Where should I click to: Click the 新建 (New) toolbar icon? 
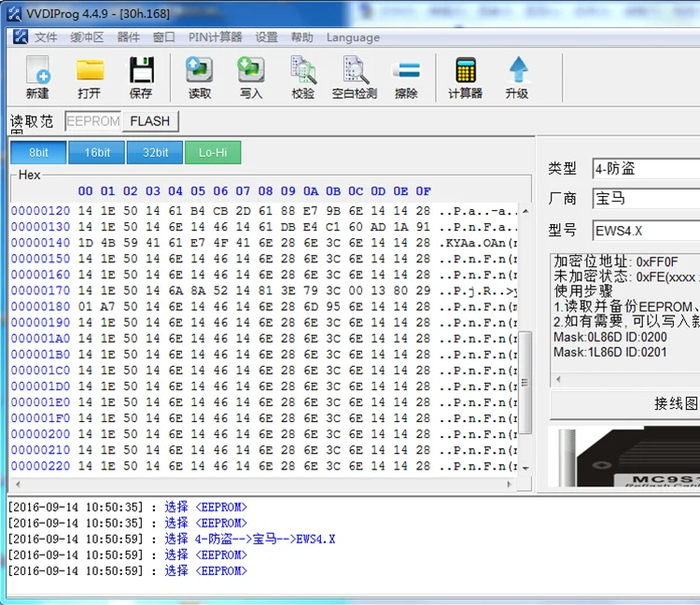[37, 77]
